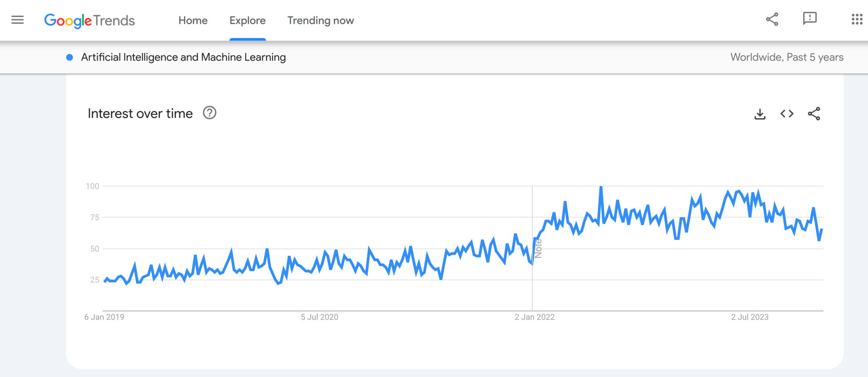Open the Google apps grid
868x377 pixels.
857,19
